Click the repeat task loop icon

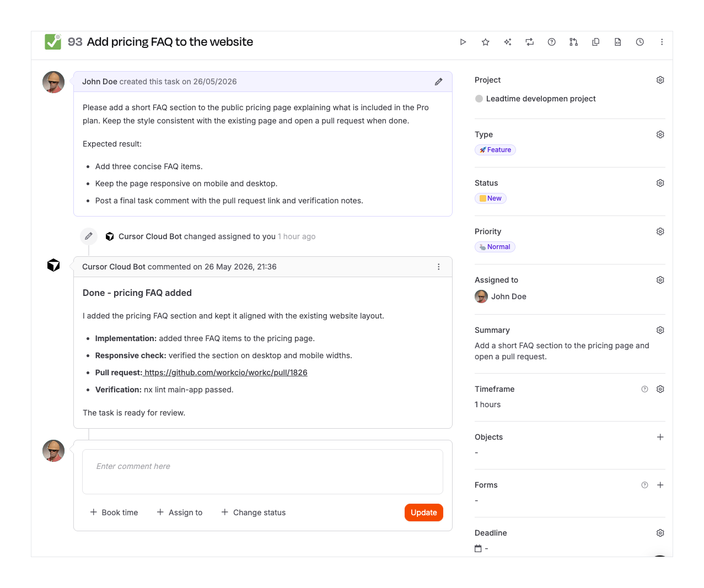pos(529,42)
